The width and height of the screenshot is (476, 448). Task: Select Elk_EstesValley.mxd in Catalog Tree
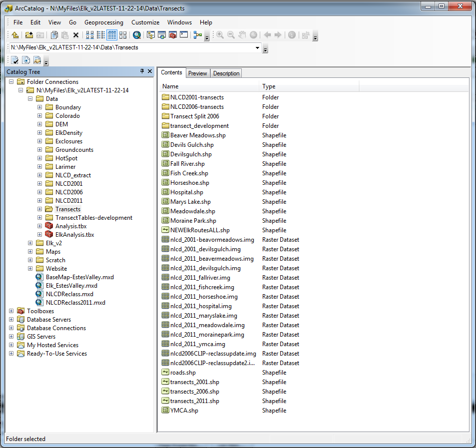click(71, 286)
